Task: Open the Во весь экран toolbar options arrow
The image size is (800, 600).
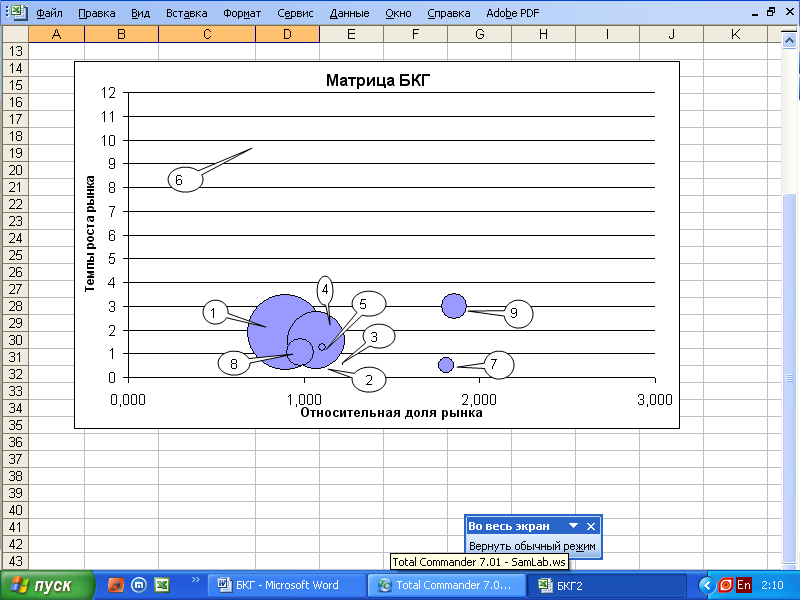Action: [573, 526]
